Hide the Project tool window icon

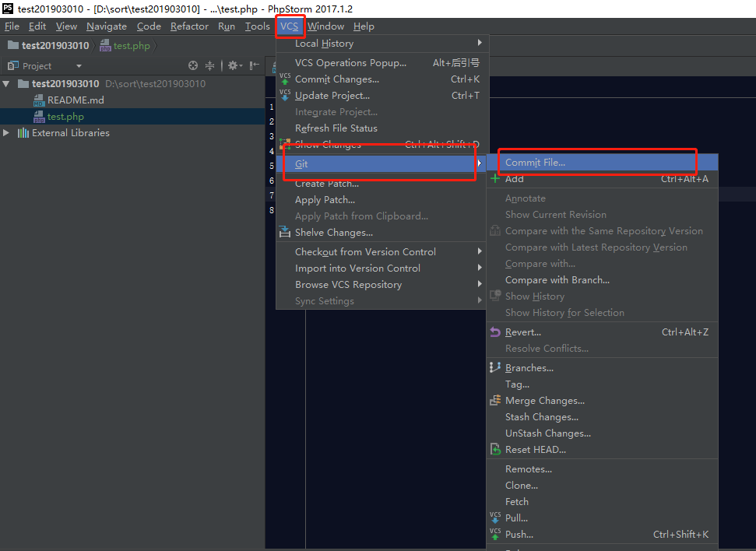point(255,65)
